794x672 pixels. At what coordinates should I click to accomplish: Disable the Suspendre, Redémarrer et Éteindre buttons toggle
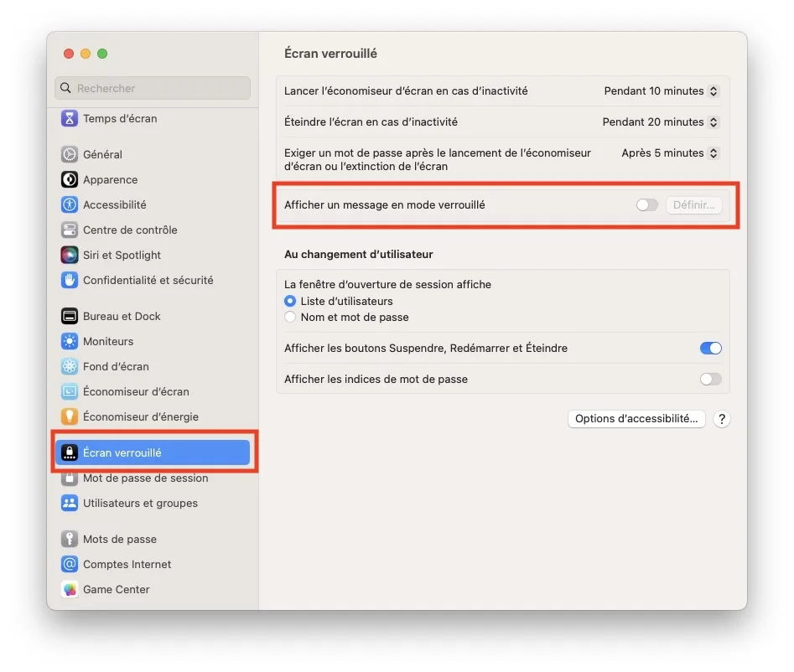[x=710, y=348]
